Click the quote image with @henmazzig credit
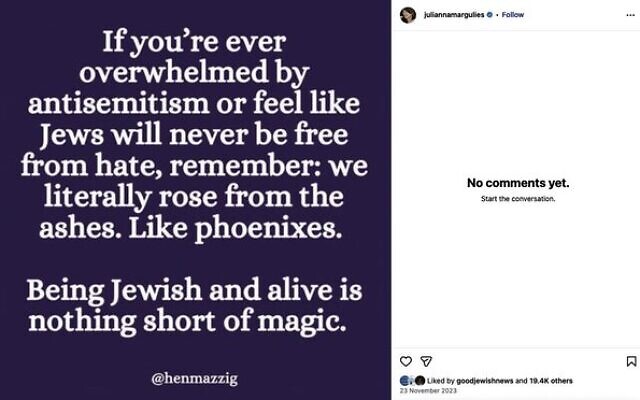This screenshot has height=400, width=640. point(195,200)
